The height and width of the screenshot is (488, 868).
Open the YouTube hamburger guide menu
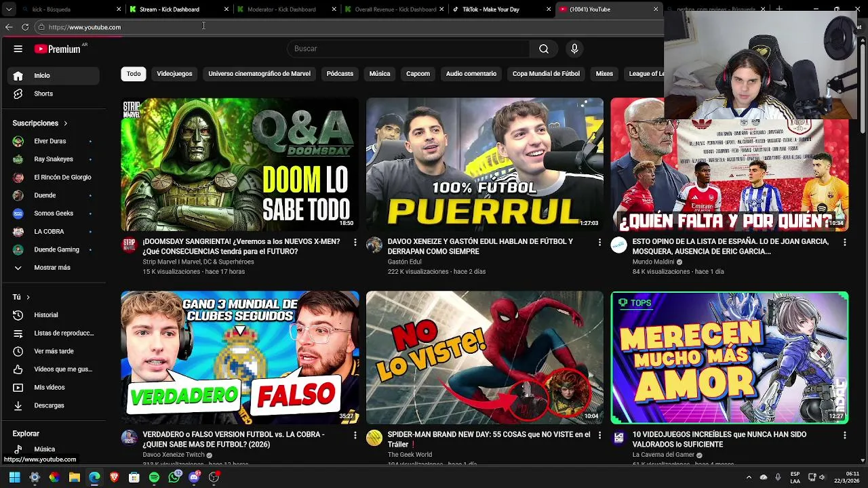pos(18,49)
